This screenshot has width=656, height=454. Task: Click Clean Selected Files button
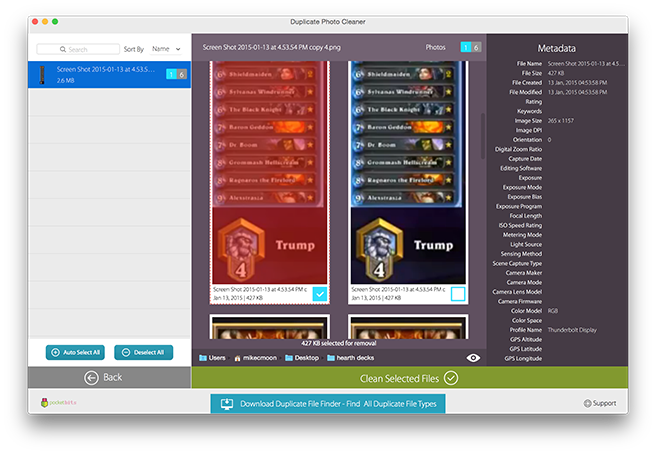point(410,378)
